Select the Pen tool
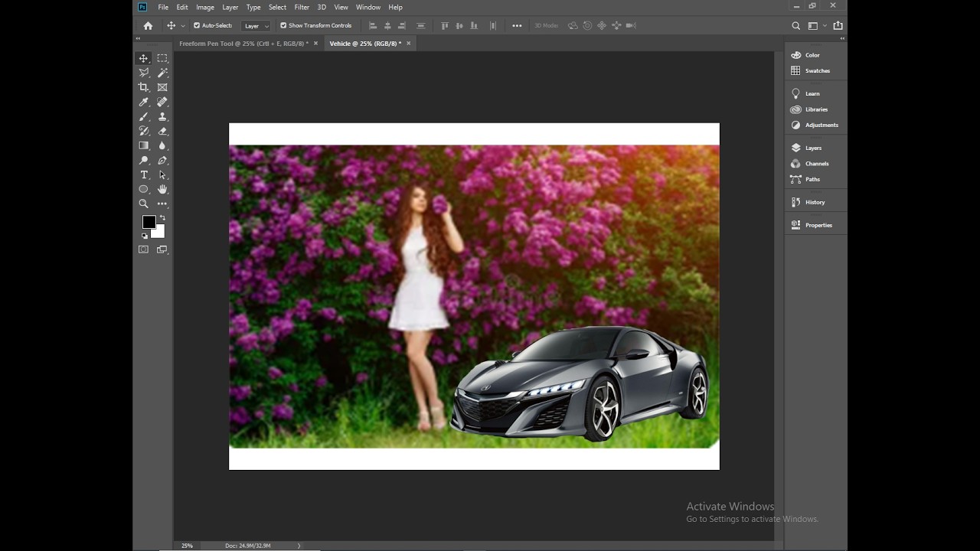This screenshot has width=980, height=551. click(x=162, y=161)
